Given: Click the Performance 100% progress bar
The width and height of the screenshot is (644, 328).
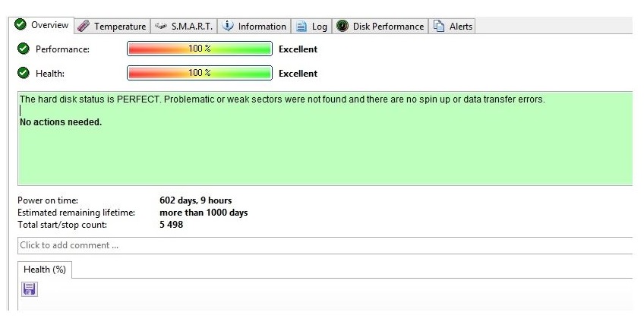Looking at the screenshot, I should 200,49.
